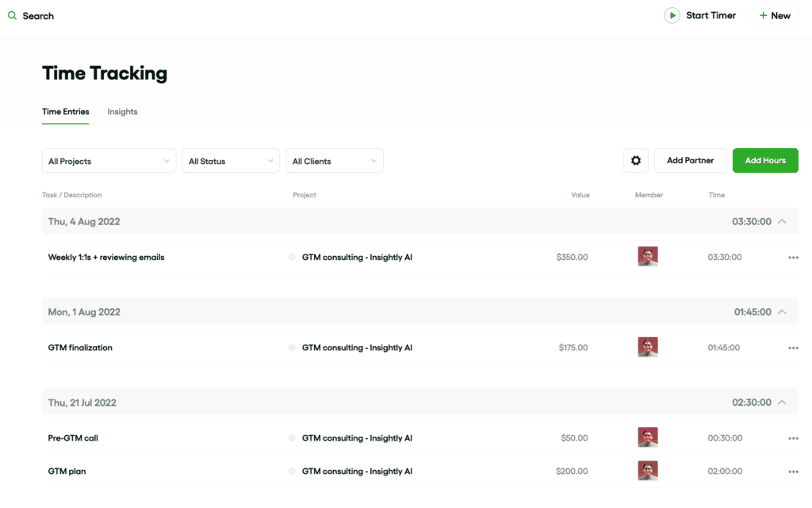Click the 00:30:00 time on Pre-GTM call row
The image size is (812, 508).
click(725, 438)
